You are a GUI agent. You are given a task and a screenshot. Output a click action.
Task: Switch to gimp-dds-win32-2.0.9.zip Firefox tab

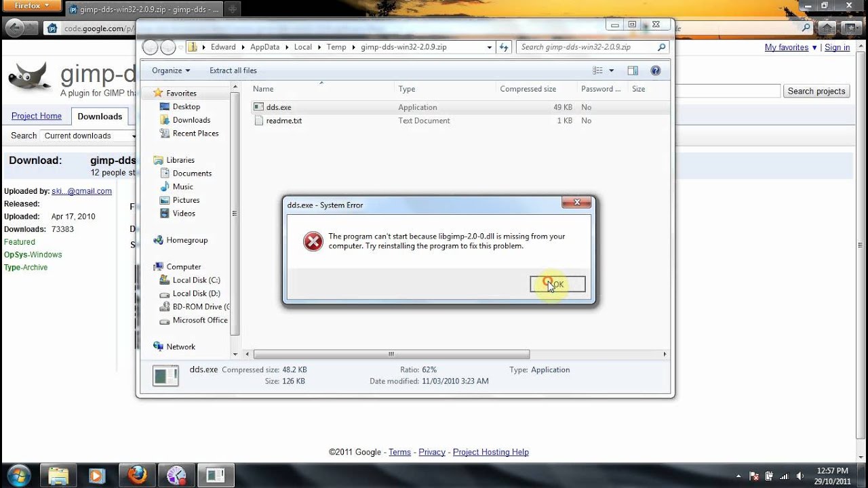144,9
